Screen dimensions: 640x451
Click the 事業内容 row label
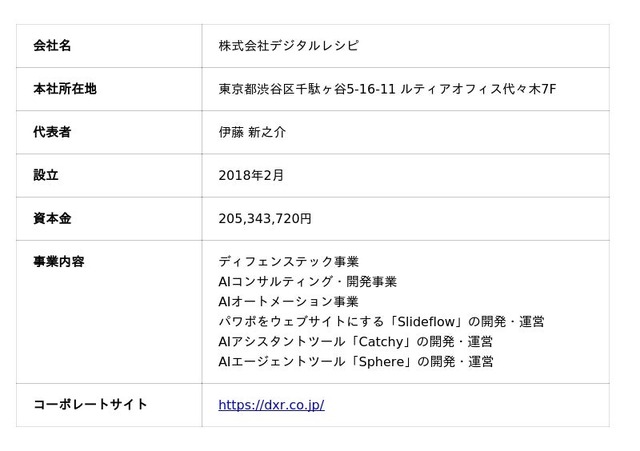pyautogui.click(x=58, y=261)
